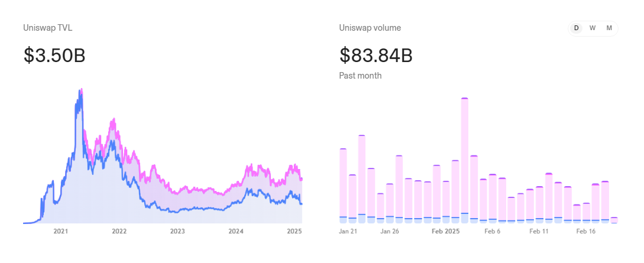
Task: Click the Uniswap volume heading
Action: click(370, 28)
